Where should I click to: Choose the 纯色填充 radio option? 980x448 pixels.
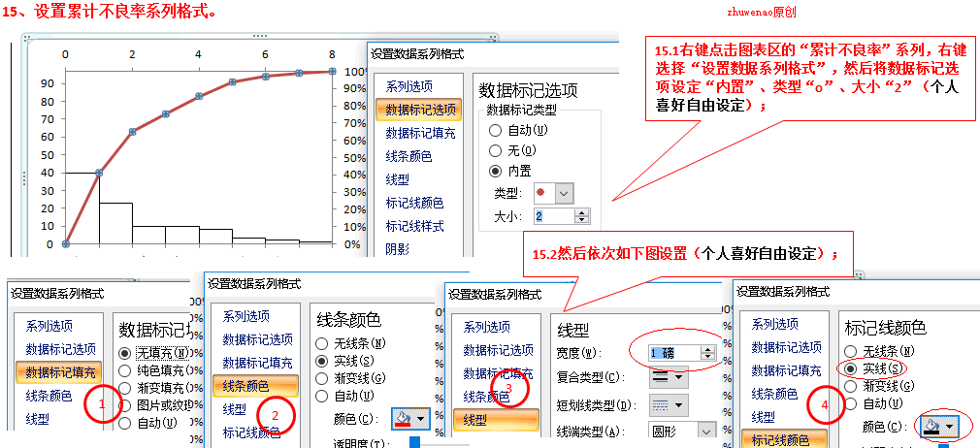pos(124,370)
